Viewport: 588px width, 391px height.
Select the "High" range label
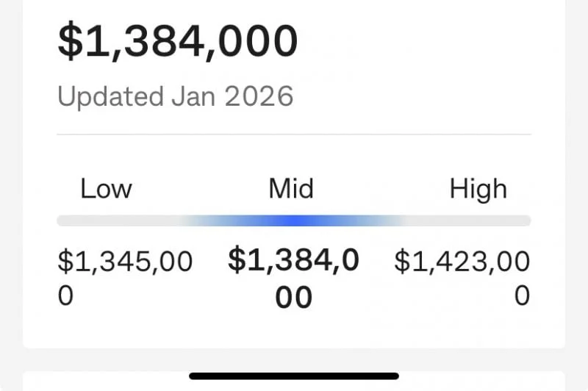click(478, 189)
